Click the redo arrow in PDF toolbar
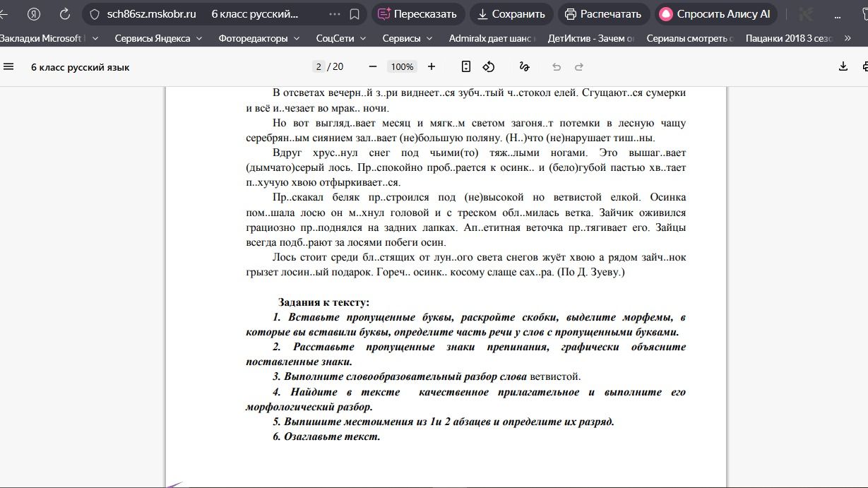Screen dimensions: 868x488 [579, 66]
